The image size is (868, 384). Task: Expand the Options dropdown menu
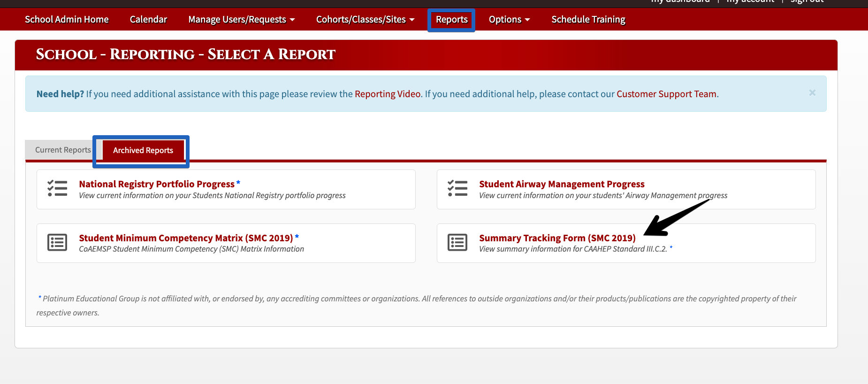510,19
